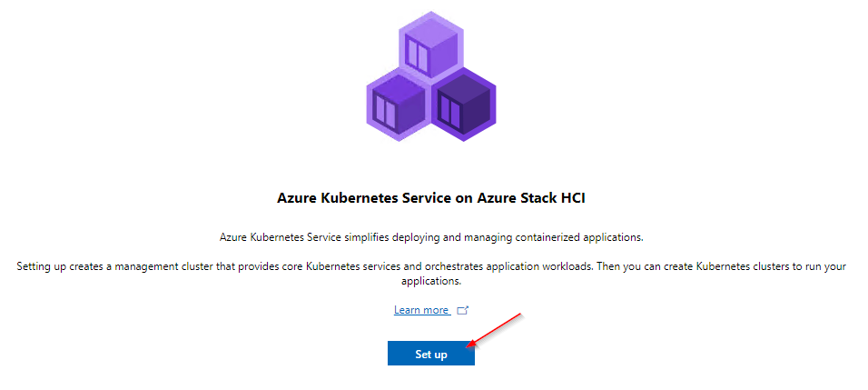This screenshot has height=390, width=868.
Task: Open the Learn more link
Action: 421,310
